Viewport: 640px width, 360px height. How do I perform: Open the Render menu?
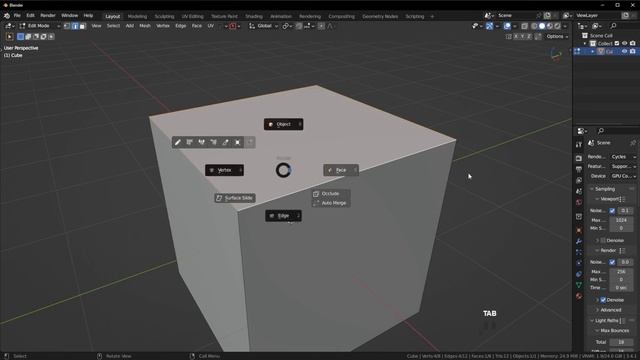click(x=48, y=16)
